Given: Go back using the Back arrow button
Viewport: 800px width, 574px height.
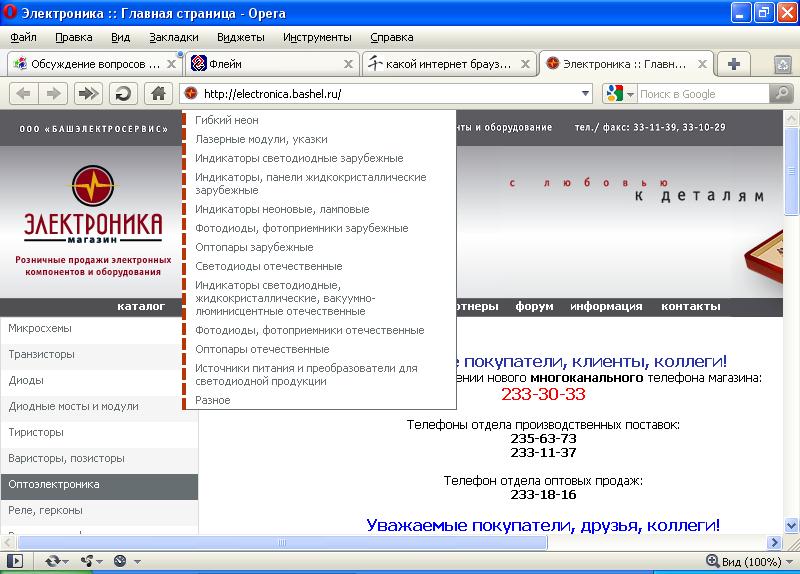Looking at the screenshot, I should tap(23, 94).
